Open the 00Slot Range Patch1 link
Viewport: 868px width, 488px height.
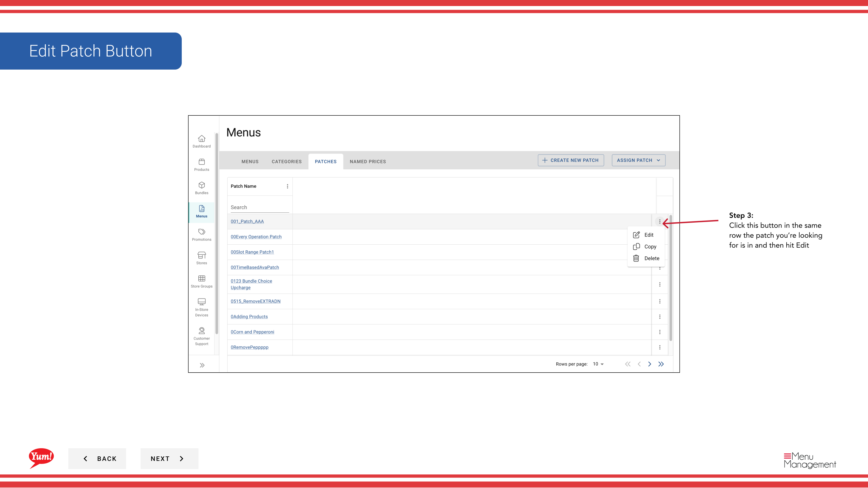[x=252, y=252]
